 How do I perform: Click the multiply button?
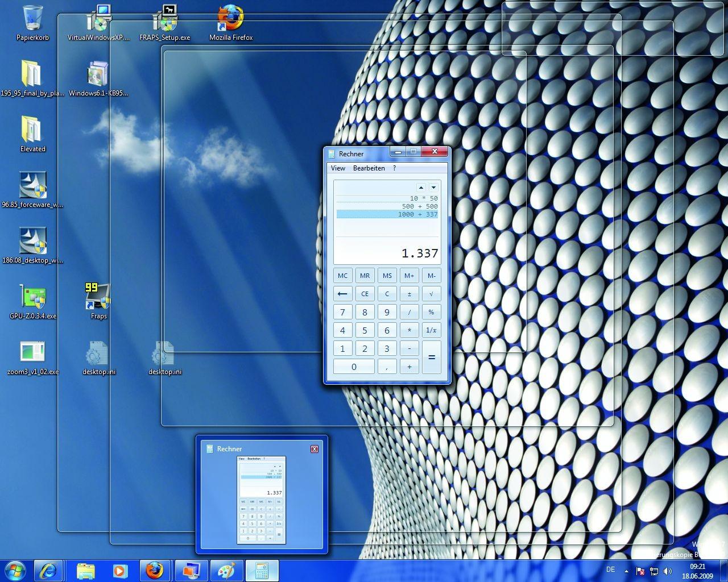click(409, 330)
